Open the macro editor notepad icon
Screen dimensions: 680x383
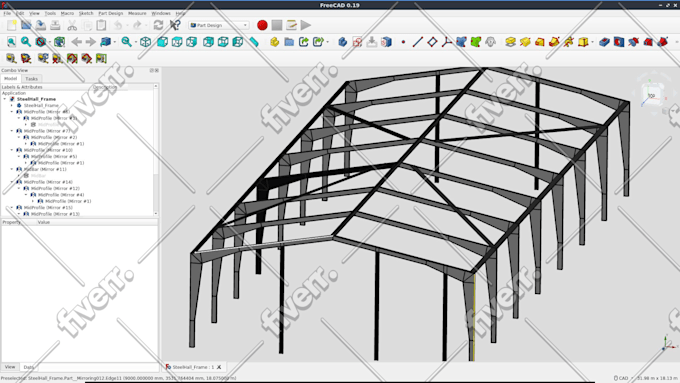click(291, 25)
